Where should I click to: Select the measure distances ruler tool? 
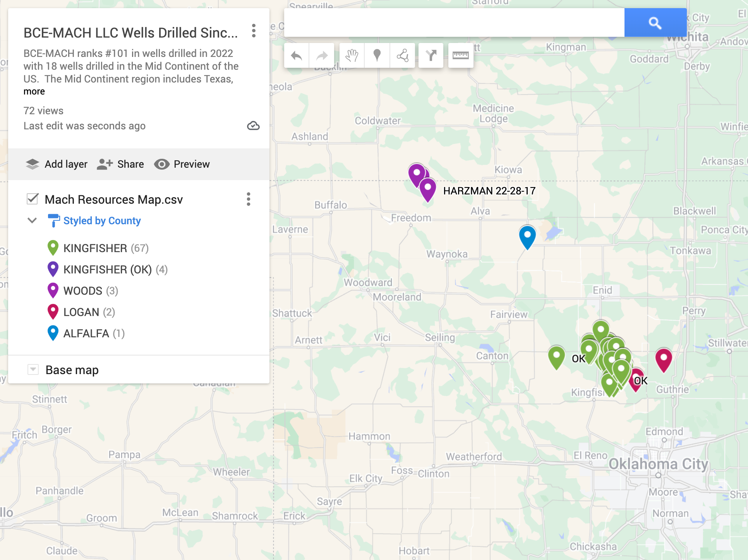pyautogui.click(x=461, y=56)
